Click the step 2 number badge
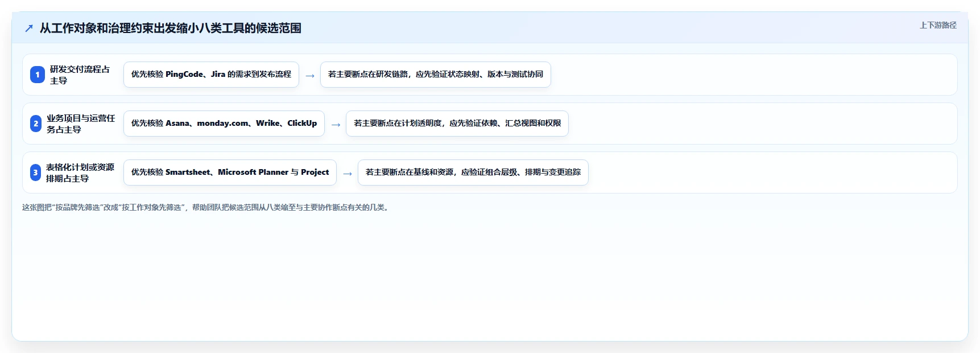The height and width of the screenshot is (353, 980). tap(36, 124)
